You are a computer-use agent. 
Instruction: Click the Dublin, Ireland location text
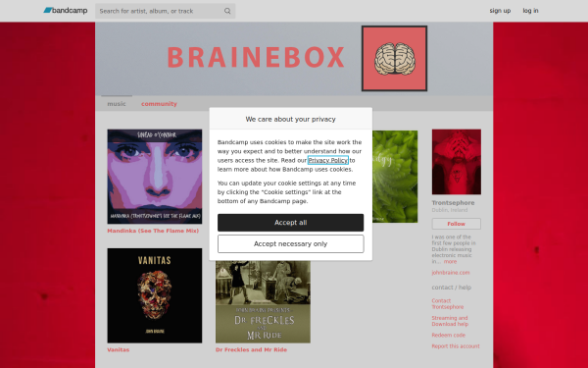[449, 210]
